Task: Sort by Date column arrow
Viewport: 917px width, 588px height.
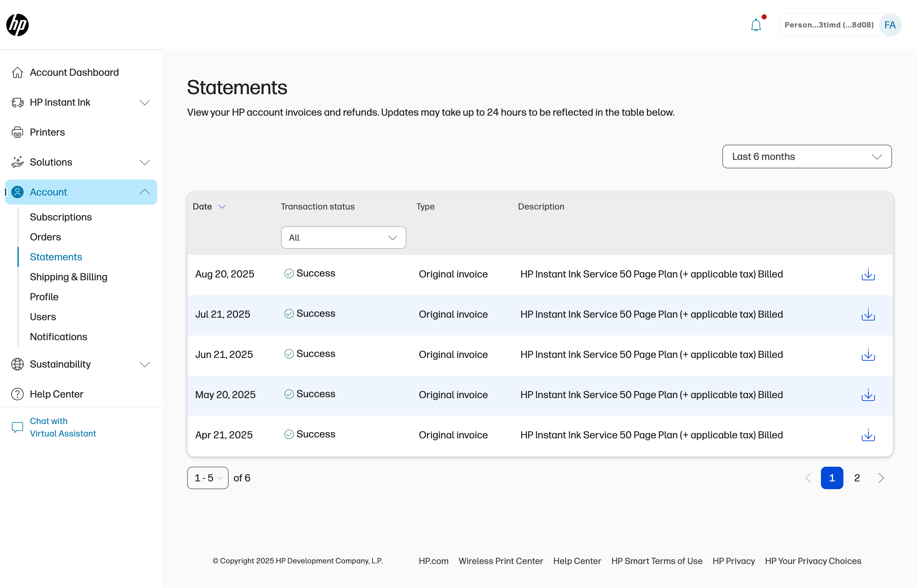Action: pos(222,207)
